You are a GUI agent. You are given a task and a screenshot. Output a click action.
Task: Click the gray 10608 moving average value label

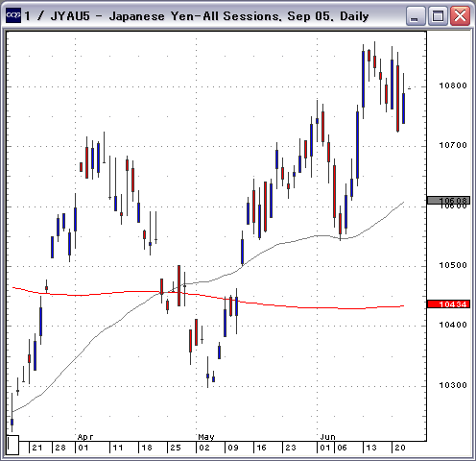pos(448,201)
